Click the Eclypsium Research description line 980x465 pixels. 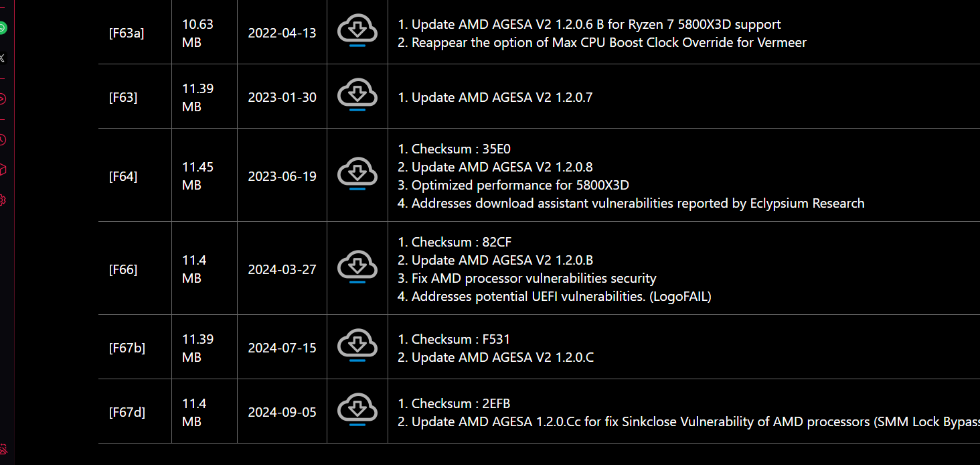(x=631, y=203)
